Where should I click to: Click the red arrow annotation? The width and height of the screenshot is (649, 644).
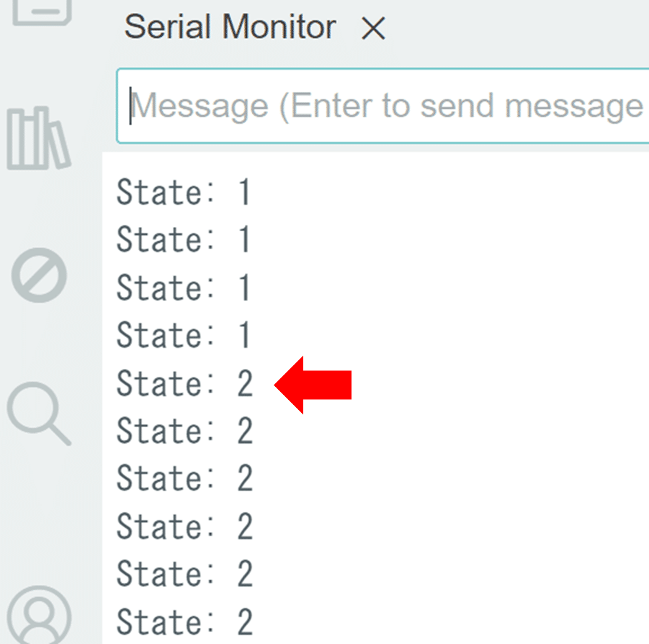313,385
